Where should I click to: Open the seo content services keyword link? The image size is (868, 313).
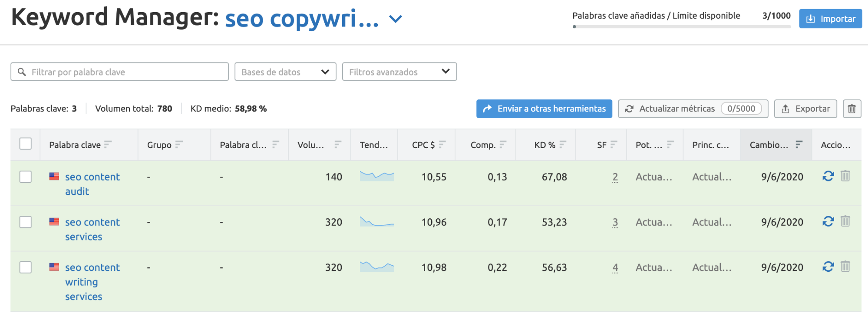pos(92,229)
